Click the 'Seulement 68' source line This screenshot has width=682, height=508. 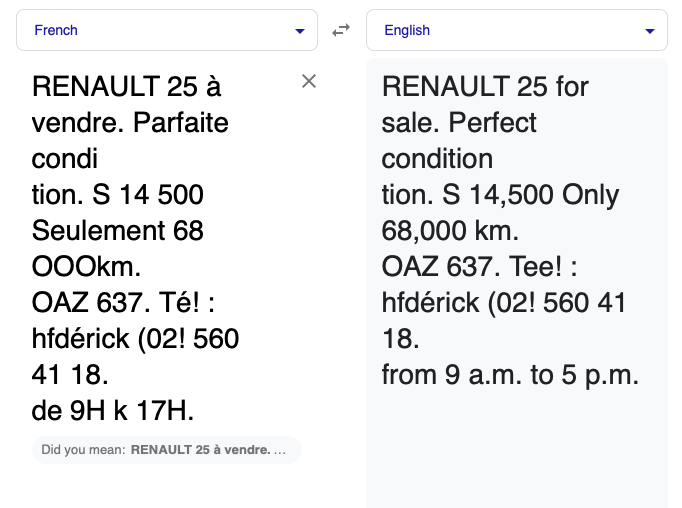click(118, 231)
